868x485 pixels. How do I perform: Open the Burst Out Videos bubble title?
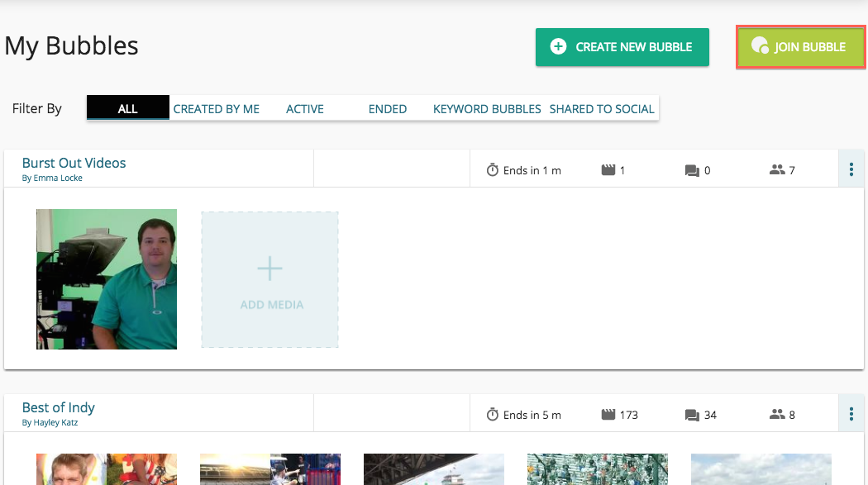74,163
